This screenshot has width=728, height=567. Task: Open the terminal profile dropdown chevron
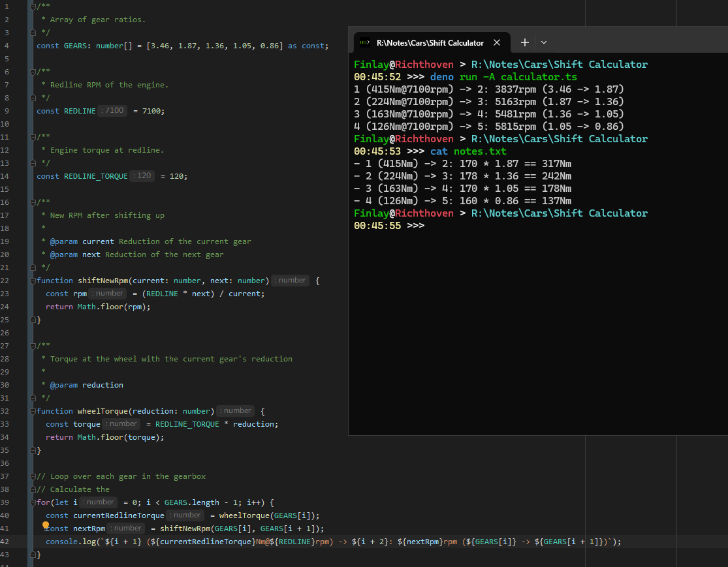point(544,42)
